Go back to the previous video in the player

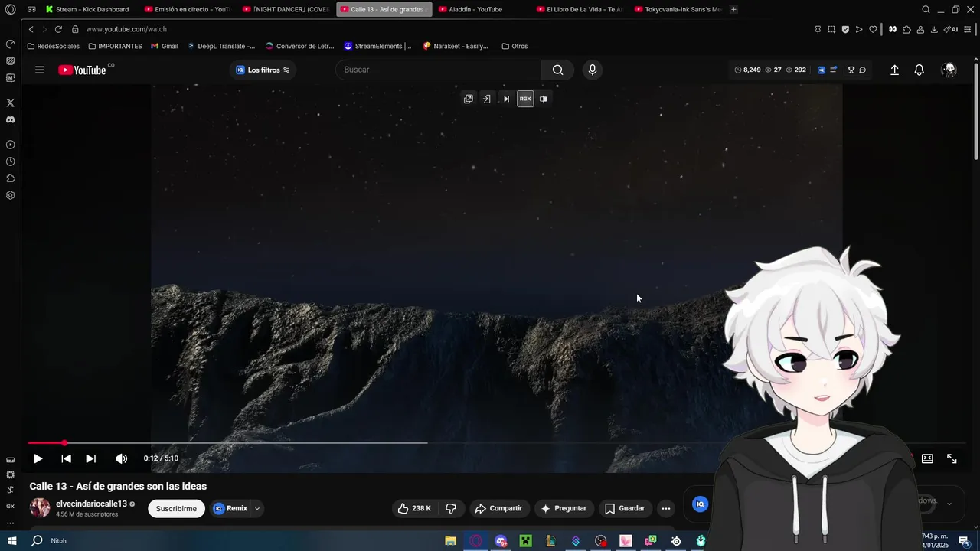[66, 458]
